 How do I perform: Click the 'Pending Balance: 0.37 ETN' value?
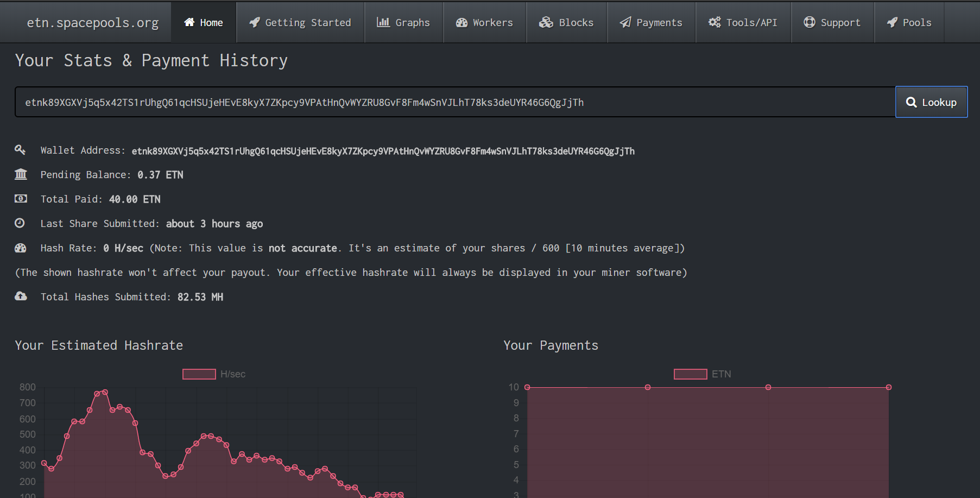coord(160,175)
